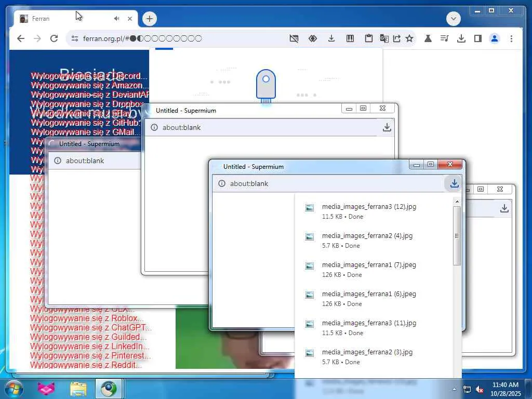Click the diamond-shaped omnibox icon
Screen dimensions: 532x399
click(312, 38)
